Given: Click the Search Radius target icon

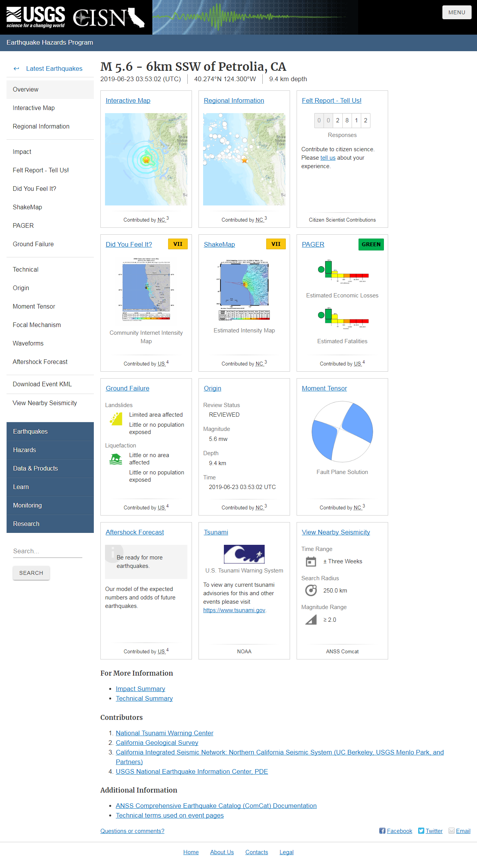Looking at the screenshot, I should [311, 591].
